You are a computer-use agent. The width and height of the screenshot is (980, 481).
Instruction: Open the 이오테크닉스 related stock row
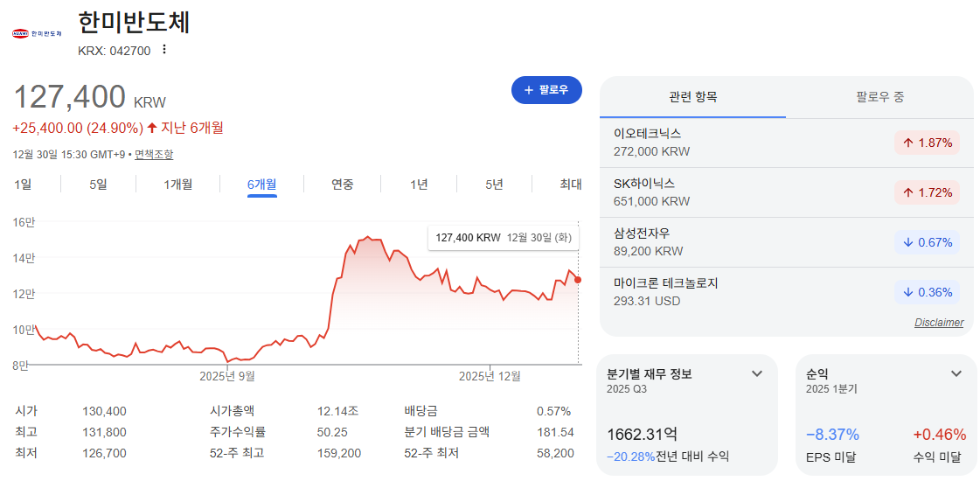786,143
